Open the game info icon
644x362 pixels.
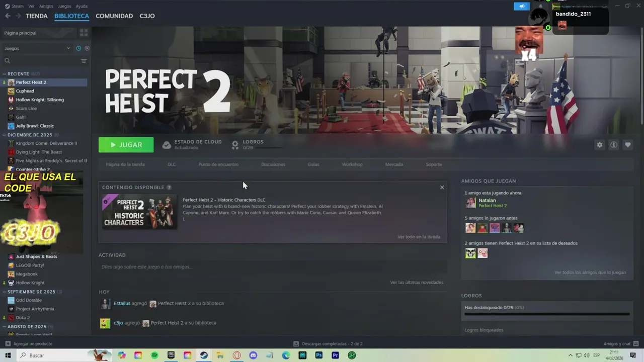(x=613, y=145)
